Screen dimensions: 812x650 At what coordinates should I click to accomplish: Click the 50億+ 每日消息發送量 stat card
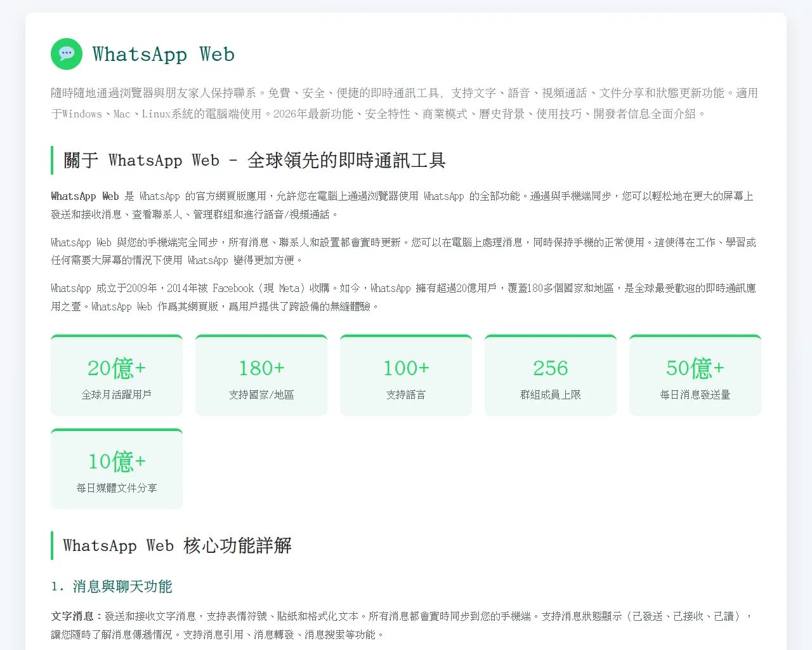click(x=695, y=375)
